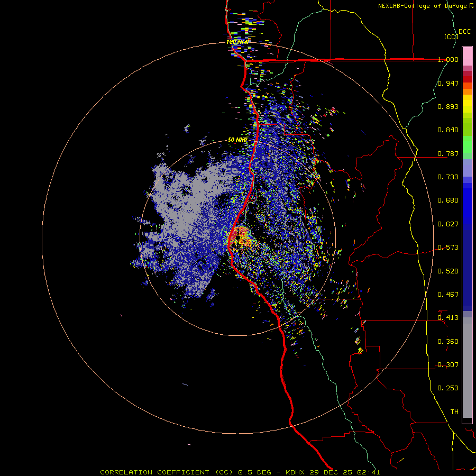Viewport: 476px width, 476px height.
Task: Click the 0.253 color scale value
Action: [x=448, y=388]
